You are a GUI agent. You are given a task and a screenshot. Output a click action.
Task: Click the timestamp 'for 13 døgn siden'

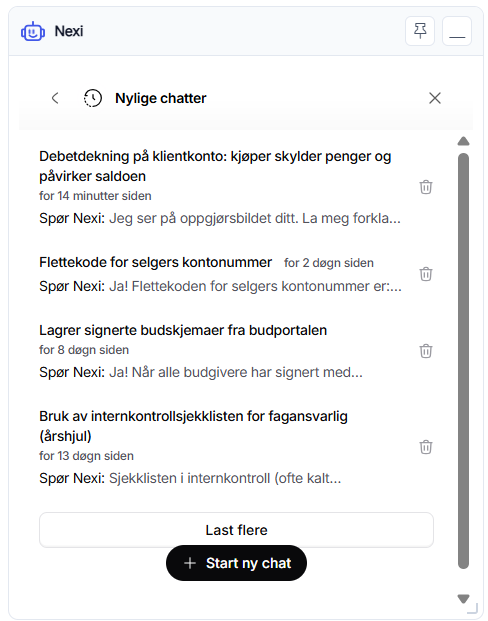86,456
